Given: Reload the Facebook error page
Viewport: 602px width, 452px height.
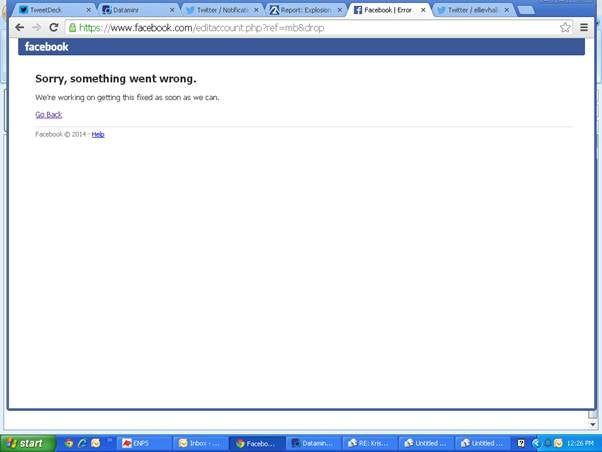Looking at the screenshot, I should pos(54,27).
